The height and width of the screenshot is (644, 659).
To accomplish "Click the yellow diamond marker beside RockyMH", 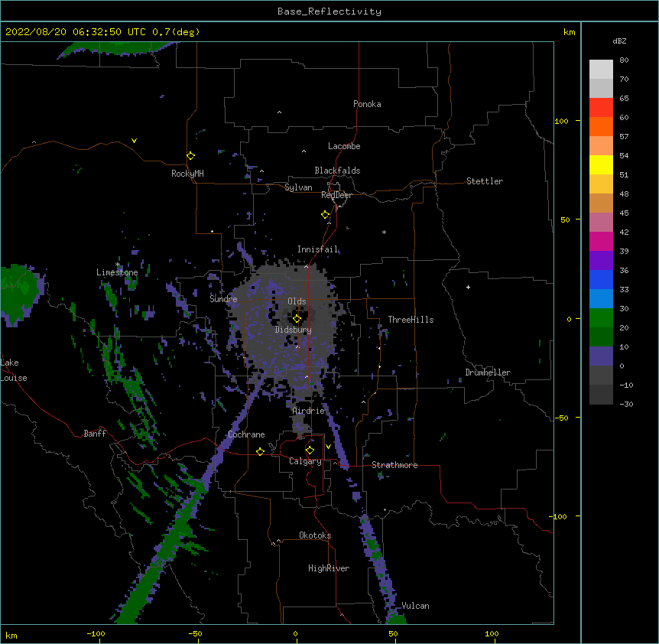I will 190,156.
